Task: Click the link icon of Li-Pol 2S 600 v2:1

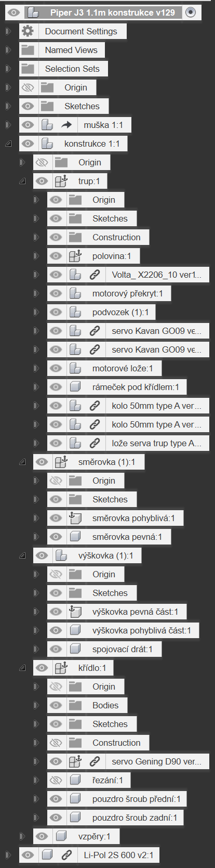Action: 66,854
